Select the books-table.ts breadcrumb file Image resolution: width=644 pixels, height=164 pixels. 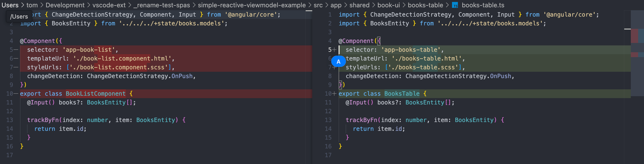click(x=483, y=5)
